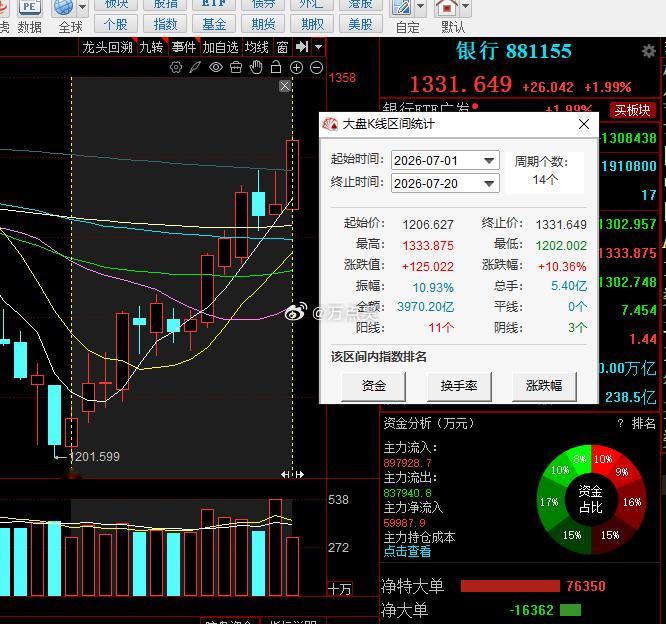Open the 自定 custom layout icon

(x=401, y=8)
